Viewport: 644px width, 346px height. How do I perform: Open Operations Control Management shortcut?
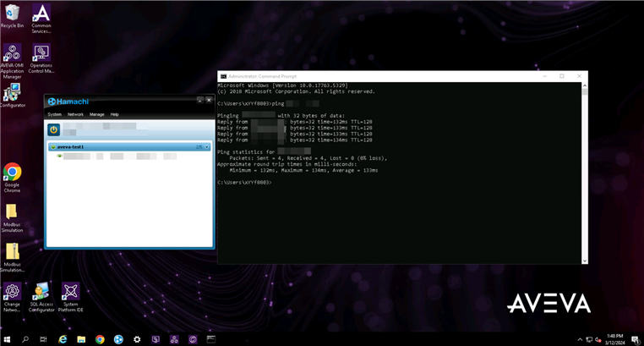[x=41, y=58]
